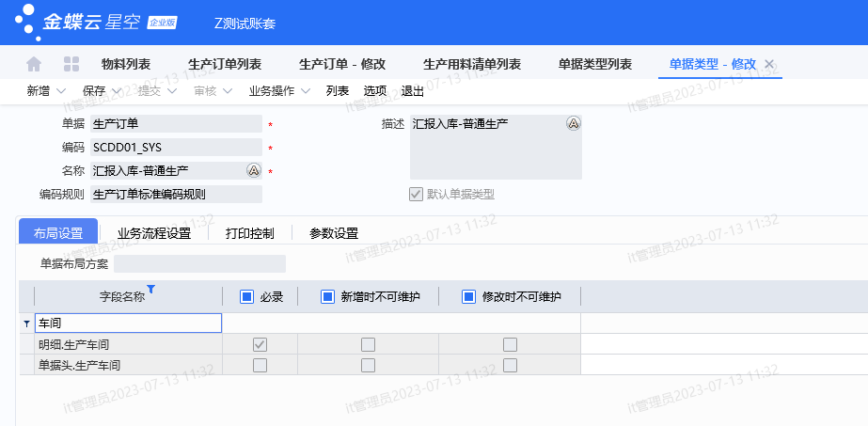Open the 参数设置 tab
The image size is (868, 426).
click(x=334, y=233)
